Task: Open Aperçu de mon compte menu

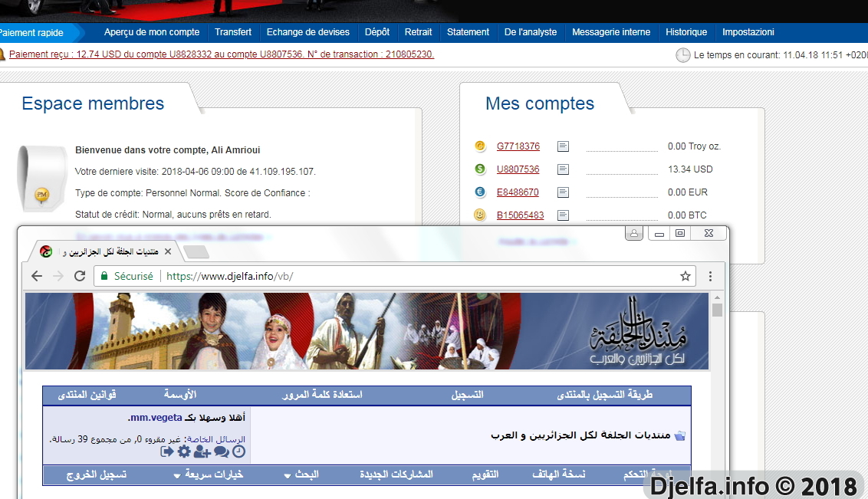Action: tap(152, 32)
